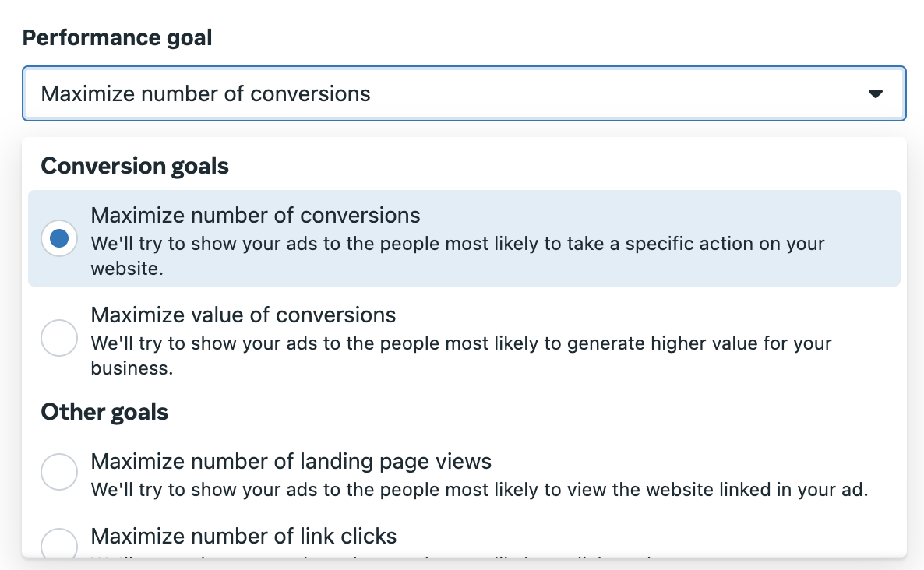
Task: Click description about viewing the website linked
Action: coord(479,489)
